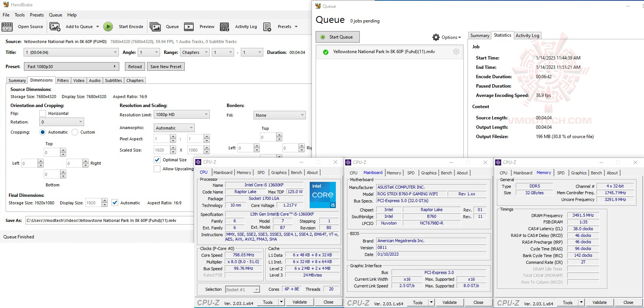
Task: Remove the Yellowstone job with its X icon
Action: tap(456, 52)
